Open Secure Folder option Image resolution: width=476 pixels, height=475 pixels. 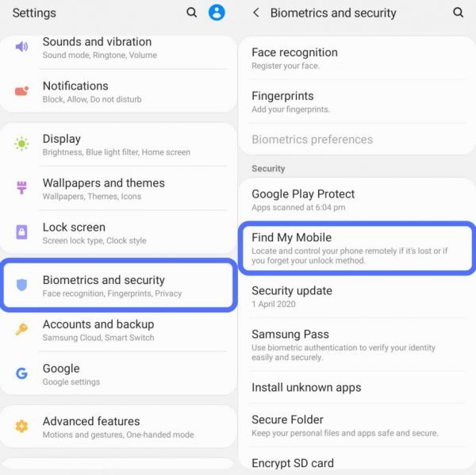click(x=357, y=426)
